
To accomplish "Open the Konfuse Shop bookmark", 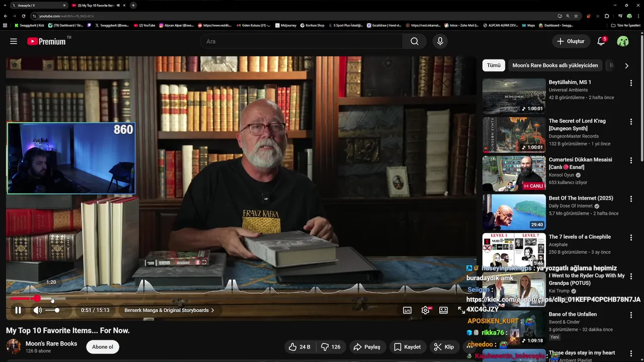I will [x=312, y=25].
